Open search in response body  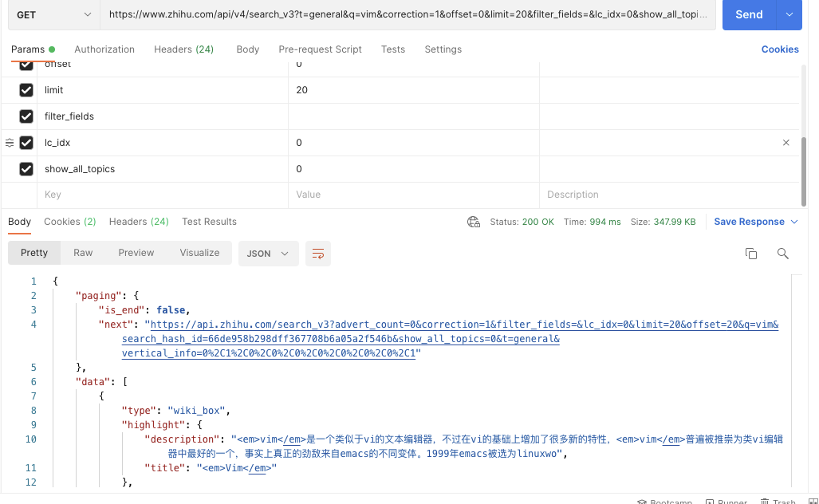click(782, 254)
